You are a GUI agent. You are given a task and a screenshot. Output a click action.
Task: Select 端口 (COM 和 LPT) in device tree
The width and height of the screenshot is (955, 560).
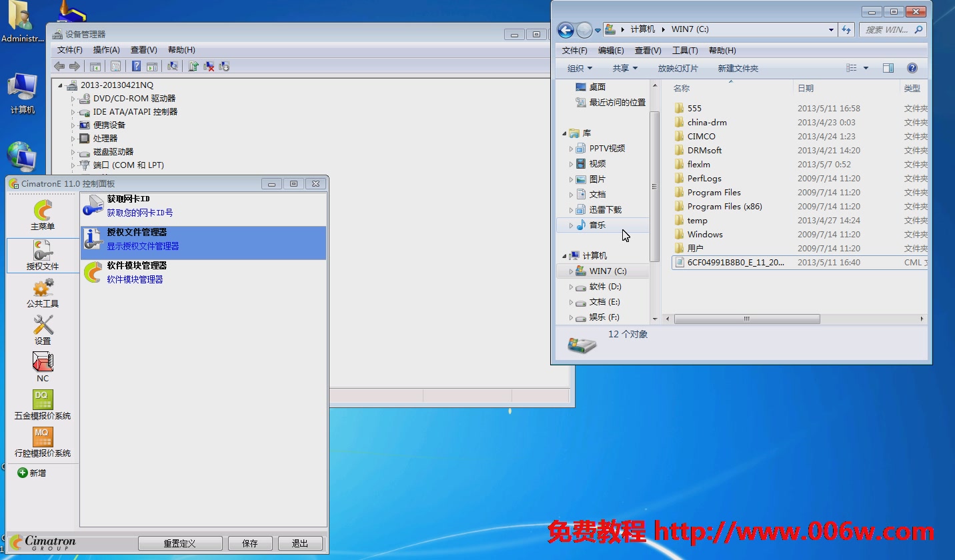[129, 165]
